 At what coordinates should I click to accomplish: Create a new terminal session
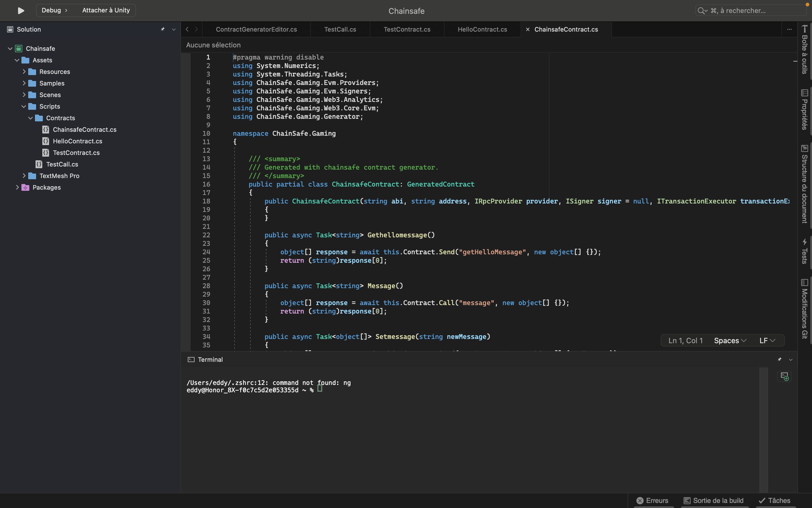(x=784, y=376)
